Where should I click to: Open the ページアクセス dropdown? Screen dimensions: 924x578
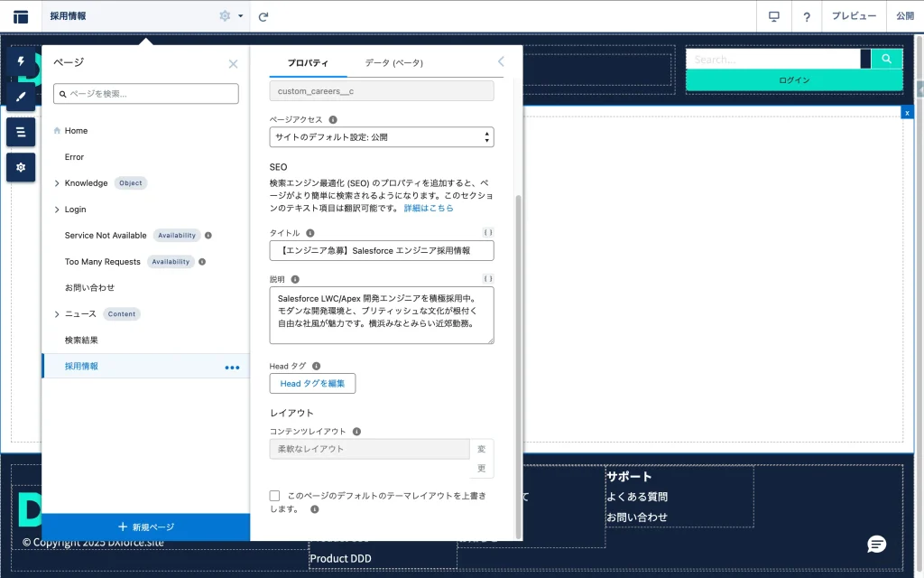pyautogui.click(x=381, y=137)
